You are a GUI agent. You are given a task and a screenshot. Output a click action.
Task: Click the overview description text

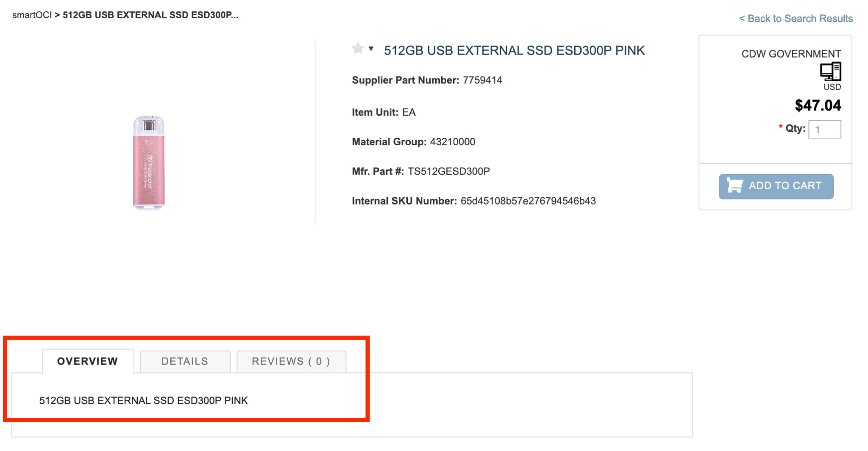click(x=143, y=401)
